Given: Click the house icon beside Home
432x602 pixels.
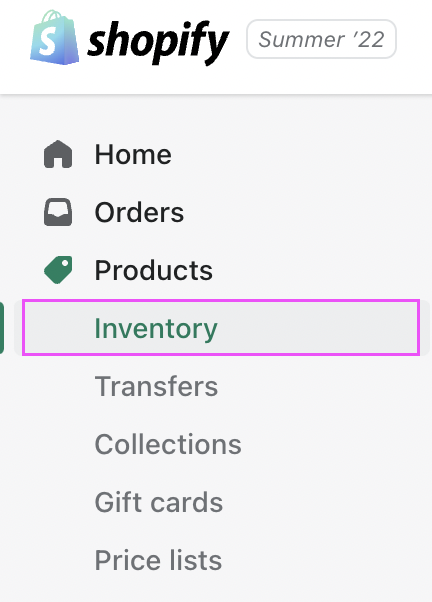Looking at the screenshot, I should 58,154.
